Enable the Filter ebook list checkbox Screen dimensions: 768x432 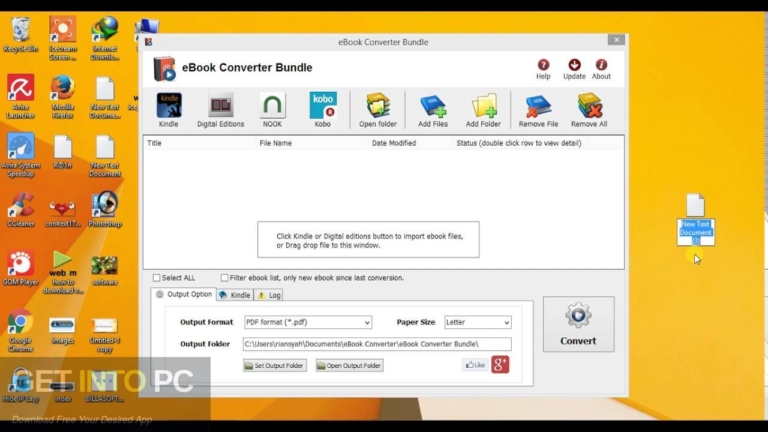pyautogui.click(x=224, y=278)
